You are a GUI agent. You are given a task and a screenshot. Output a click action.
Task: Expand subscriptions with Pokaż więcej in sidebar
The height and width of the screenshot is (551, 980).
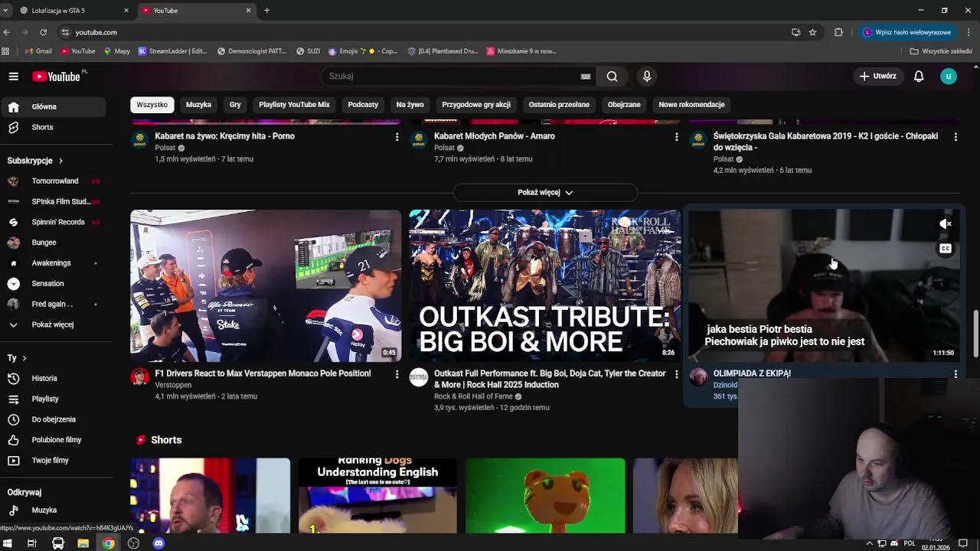(x=54, y=324)
